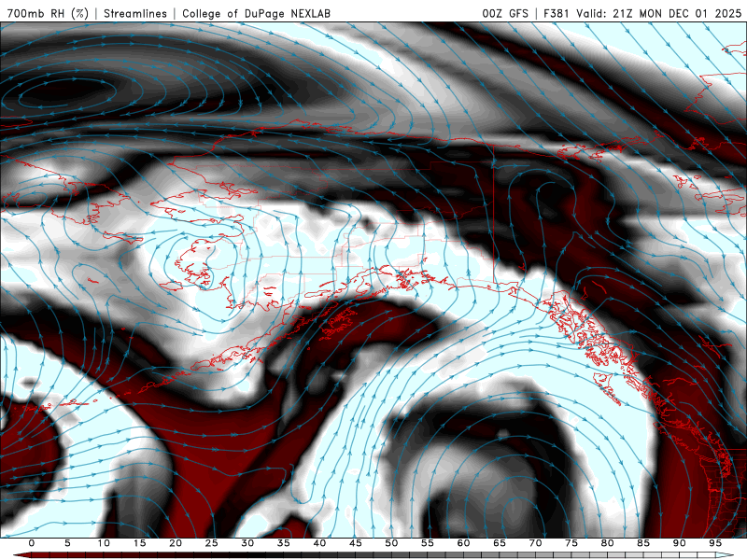Click the color scale label "90"
747x560 pixels.
click(x=679, y=543)
